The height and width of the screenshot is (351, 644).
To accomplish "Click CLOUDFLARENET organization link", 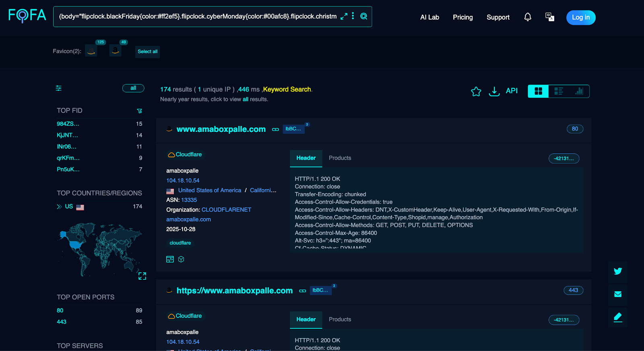I will point(226,210).
